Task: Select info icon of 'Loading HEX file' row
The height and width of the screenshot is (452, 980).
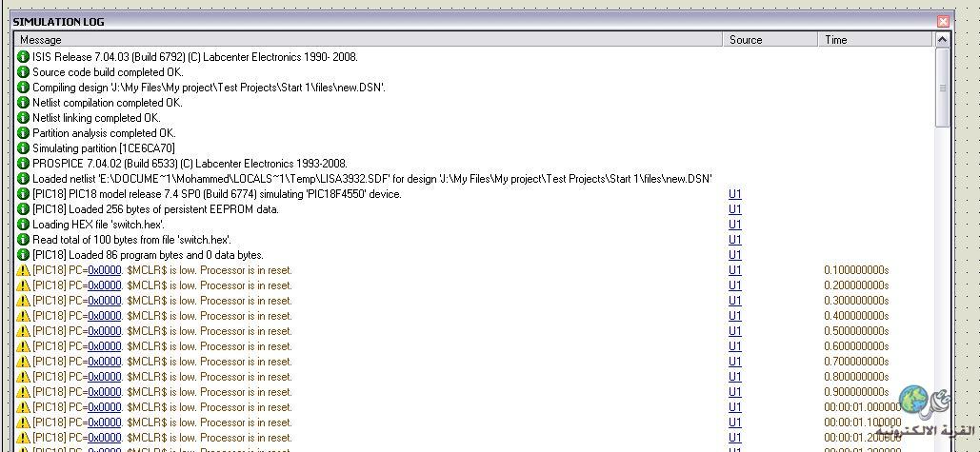Action: click(23, 225)
